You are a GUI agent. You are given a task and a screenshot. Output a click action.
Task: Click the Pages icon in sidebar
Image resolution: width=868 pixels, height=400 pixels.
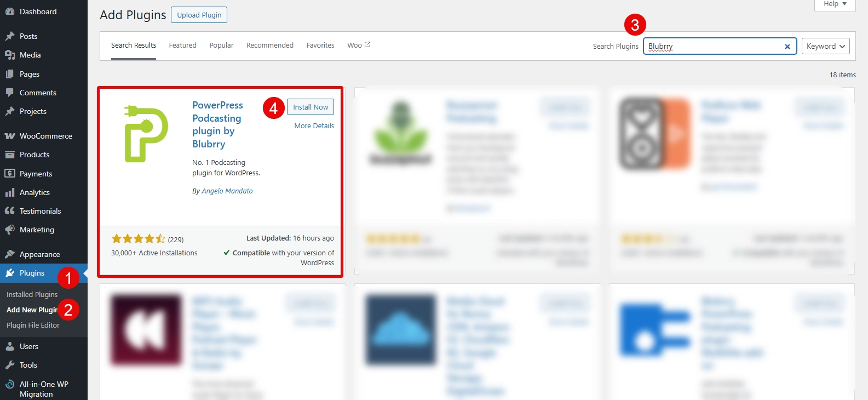tap(9, 74)
